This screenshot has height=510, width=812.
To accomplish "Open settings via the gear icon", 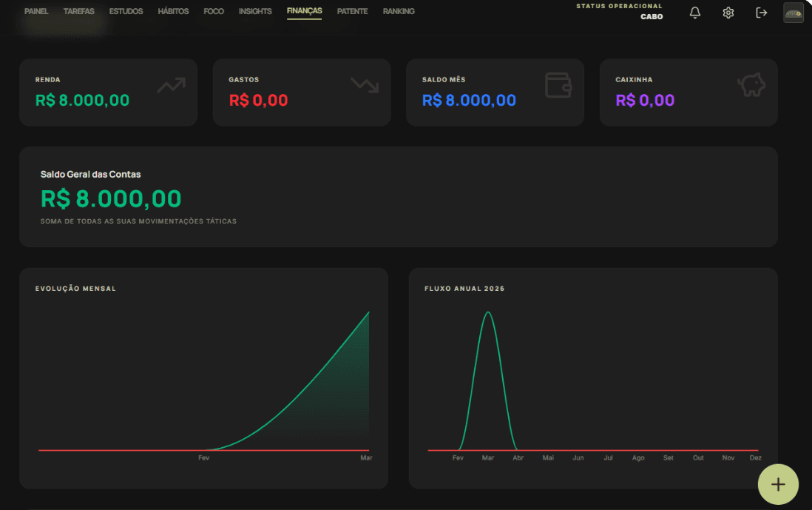I will pos(728,13).
